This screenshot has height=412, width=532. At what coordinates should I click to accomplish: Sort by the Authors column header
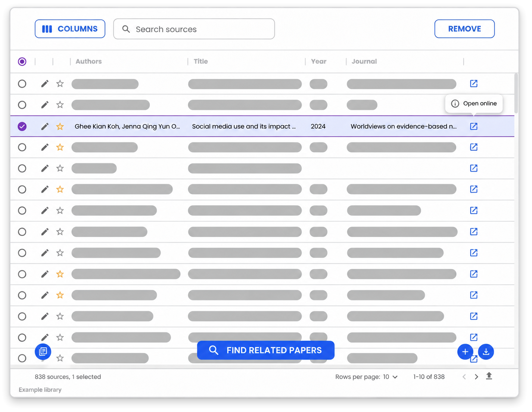88,61
